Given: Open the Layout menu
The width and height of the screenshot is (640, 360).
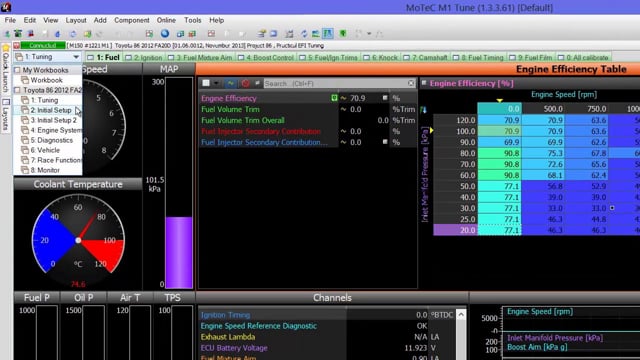Looking at the screenshot, I should 76,20.
